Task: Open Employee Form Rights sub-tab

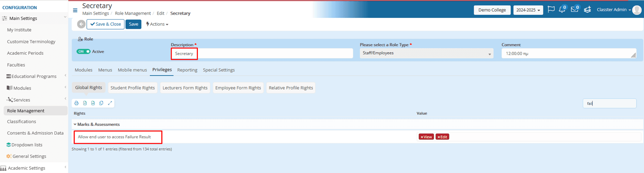Action: click(238, 88)
